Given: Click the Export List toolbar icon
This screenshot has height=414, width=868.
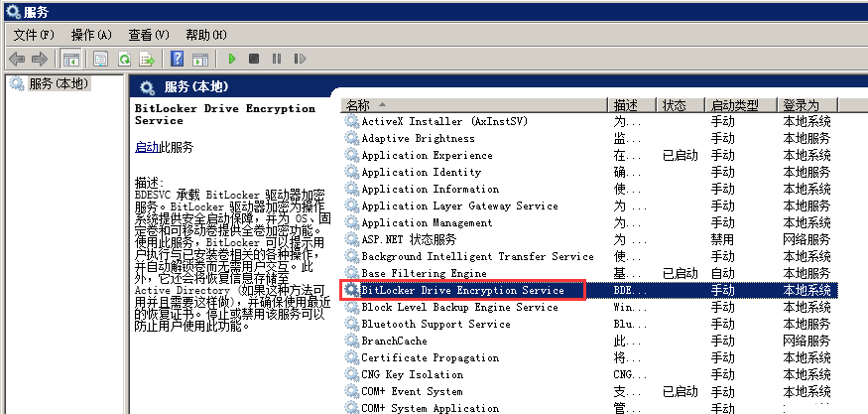Looking at the screenshot, I should pyautogui.click(x=147, y=59).
